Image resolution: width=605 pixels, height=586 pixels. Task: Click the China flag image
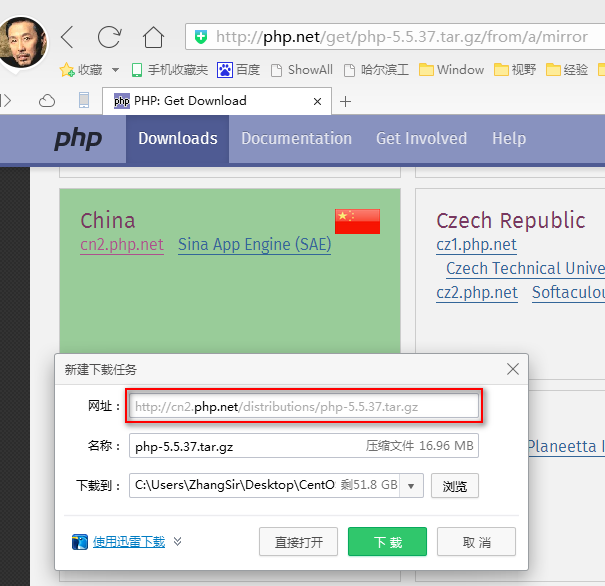[x=357, y=221]
